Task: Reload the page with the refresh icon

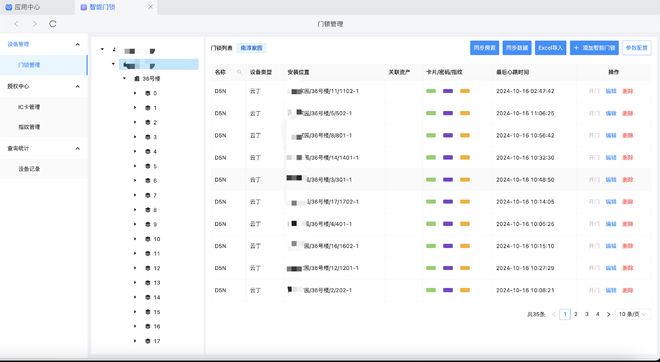Action: tap(53, 24)
